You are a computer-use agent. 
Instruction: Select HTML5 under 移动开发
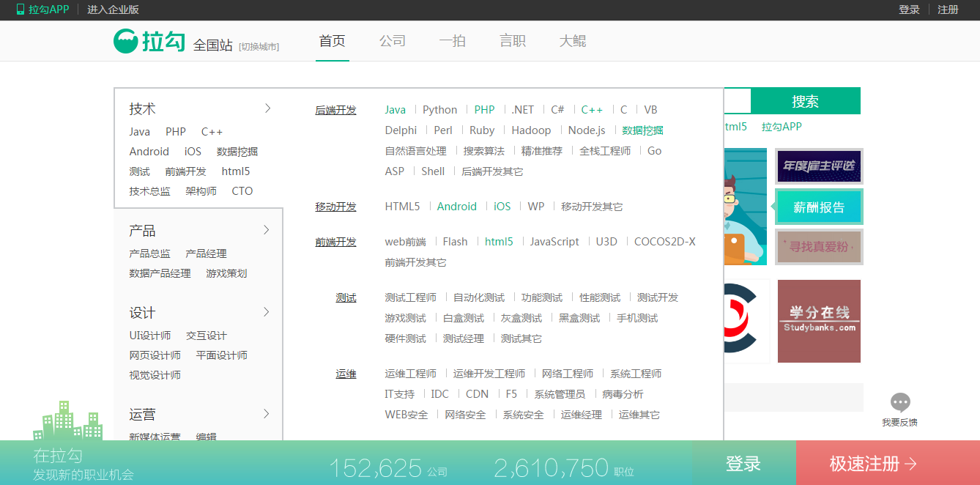coord(402,207)
